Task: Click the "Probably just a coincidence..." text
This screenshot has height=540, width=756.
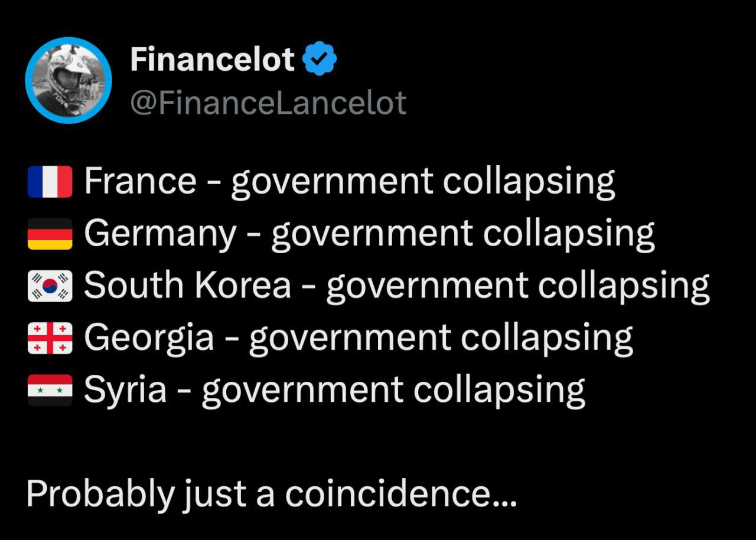Action: [272, 495]
